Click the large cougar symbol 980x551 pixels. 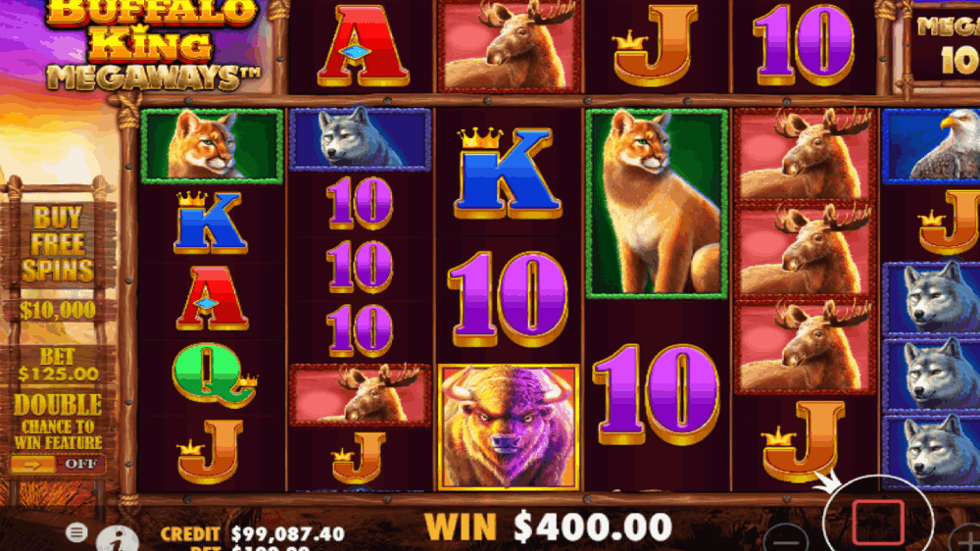(x=657, y=203)
